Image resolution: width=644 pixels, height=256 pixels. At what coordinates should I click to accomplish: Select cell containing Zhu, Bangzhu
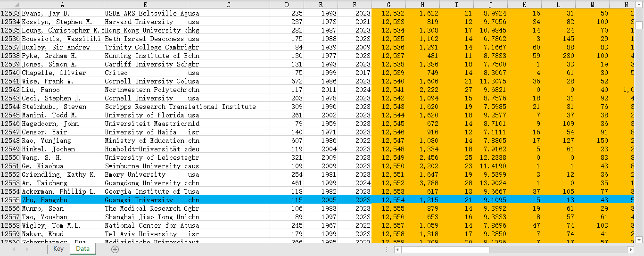pos(62,200)
